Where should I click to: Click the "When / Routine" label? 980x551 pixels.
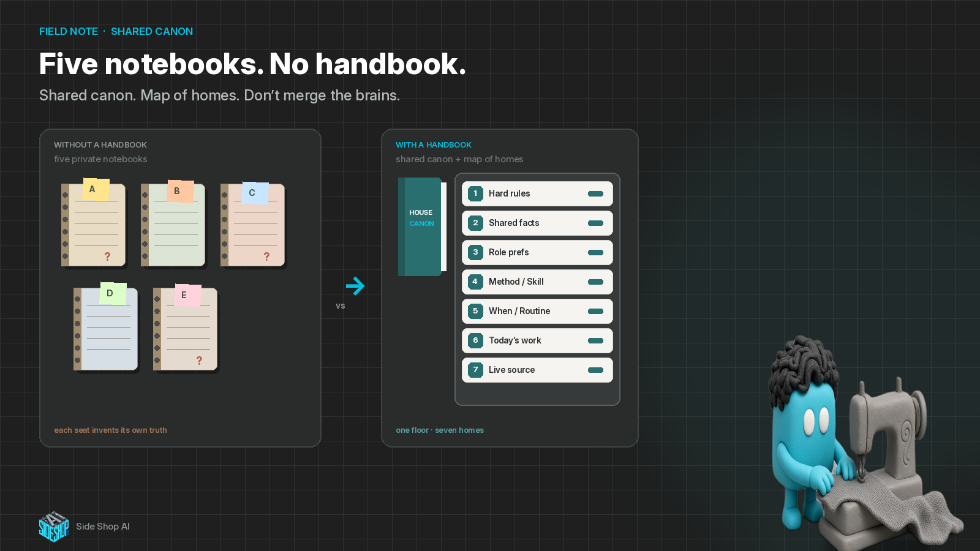pyautogui.click(x=519, y=311)
